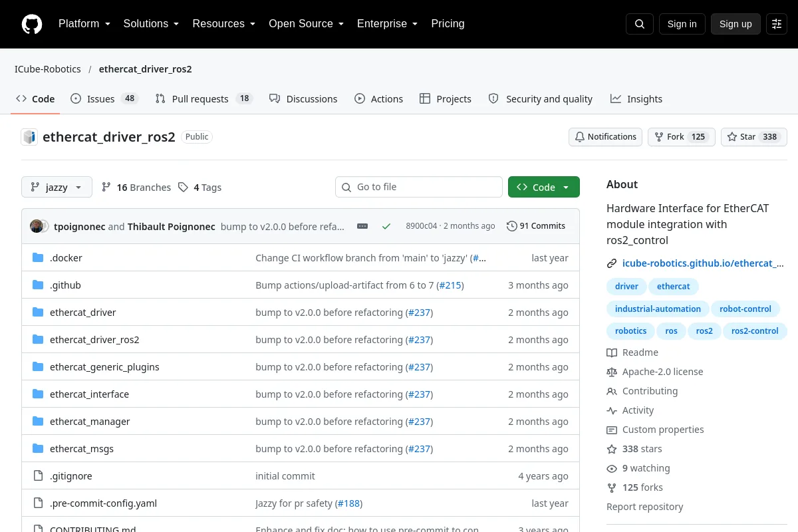Viewport: 798px width, 532px height.
Task: Click the Activity pulse icon
Action: coord(612,410)
